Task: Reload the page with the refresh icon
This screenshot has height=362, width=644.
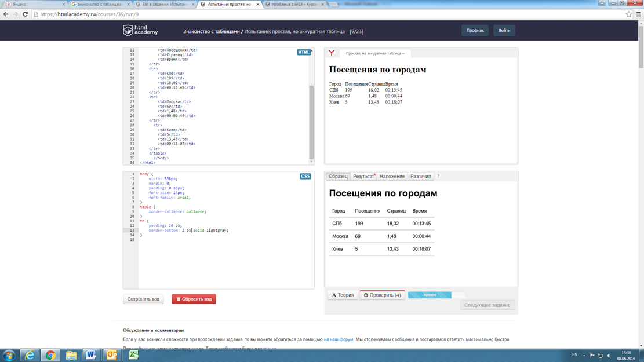Action: pyautogui.click(x=26, y=14)
